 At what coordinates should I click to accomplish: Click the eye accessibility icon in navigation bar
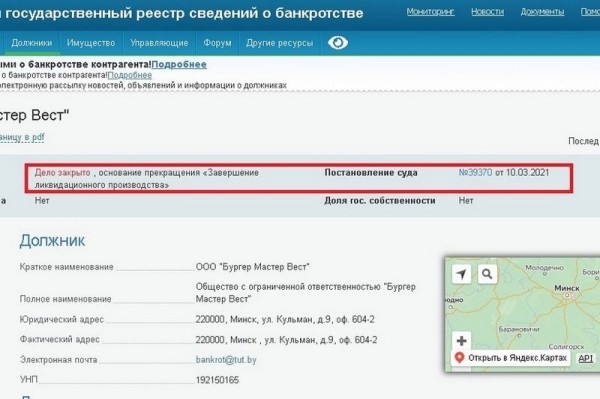pyautogui.click(x=338, y=42)
